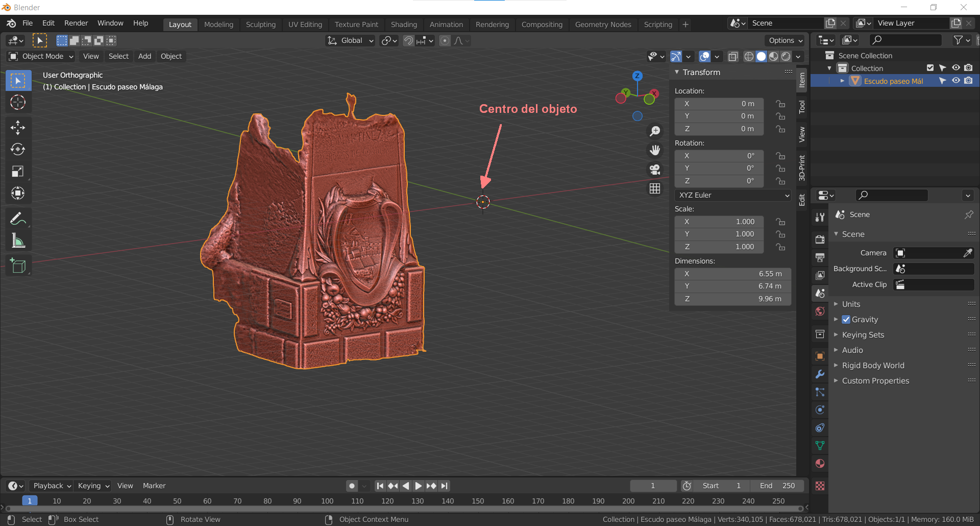Disable Escudo paseo Málaga in renders
The width and height of the screenshot is (980, 526).
click(x=968, y=81)
